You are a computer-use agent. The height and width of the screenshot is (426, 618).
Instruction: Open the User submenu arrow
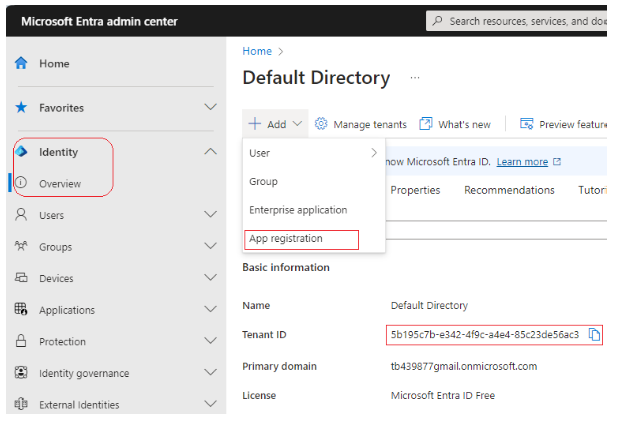(374, 153)
